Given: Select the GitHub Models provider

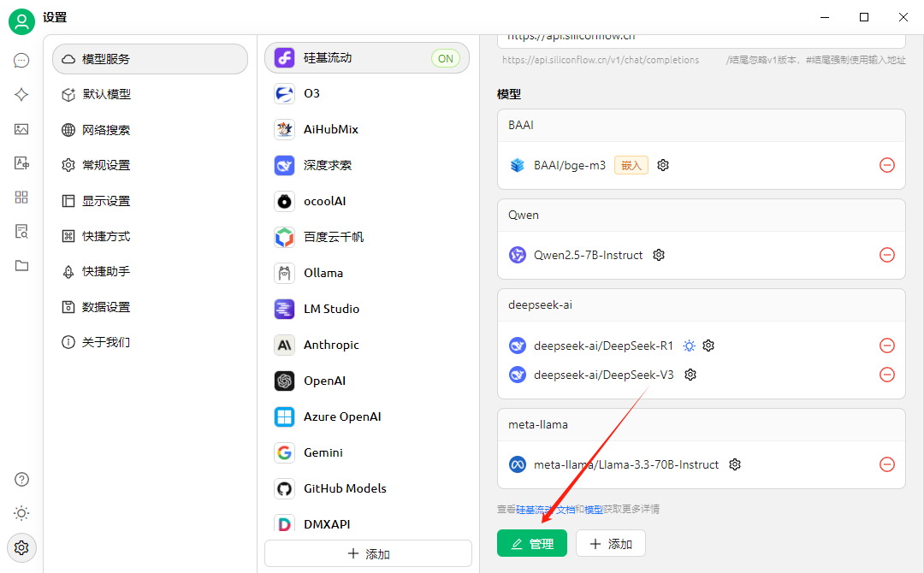Looking at the screenshot, I should coord(367,489).
